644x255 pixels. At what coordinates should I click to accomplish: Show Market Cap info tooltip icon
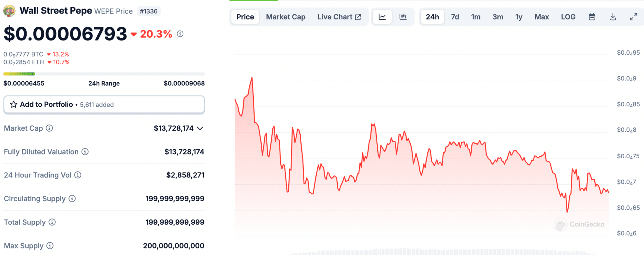tap(49, 128)
